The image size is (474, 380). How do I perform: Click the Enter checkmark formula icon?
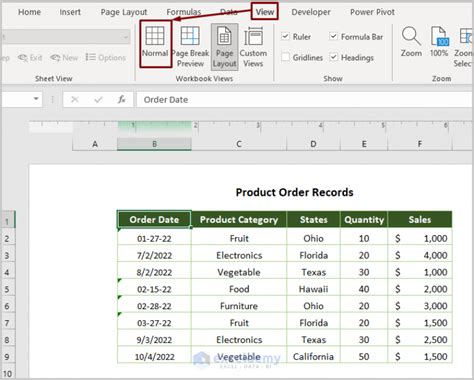[x=98, y=99]
